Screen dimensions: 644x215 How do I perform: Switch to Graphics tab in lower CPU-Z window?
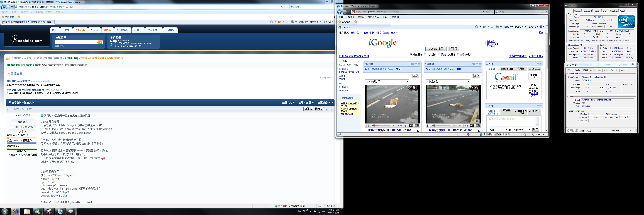pyautogui.click(x=614, y=70)
